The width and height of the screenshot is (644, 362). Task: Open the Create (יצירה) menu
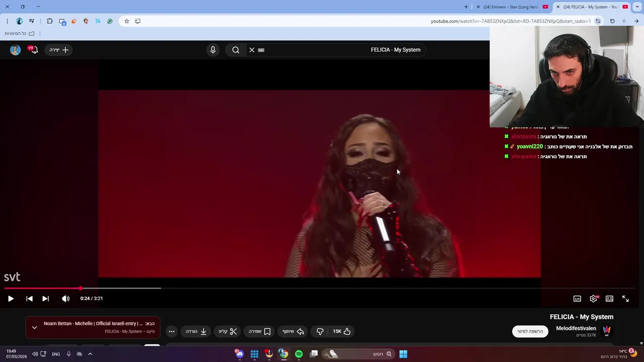pos(59,50)
